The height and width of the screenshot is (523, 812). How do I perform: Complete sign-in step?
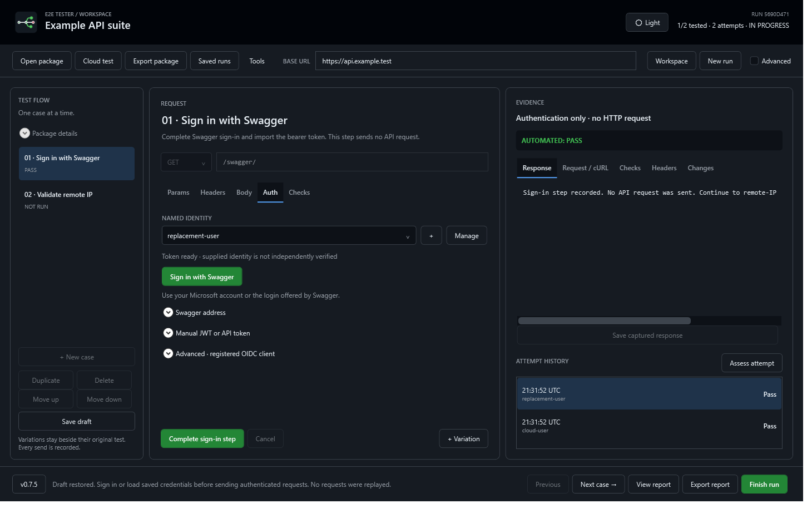(x=202, y=439)
